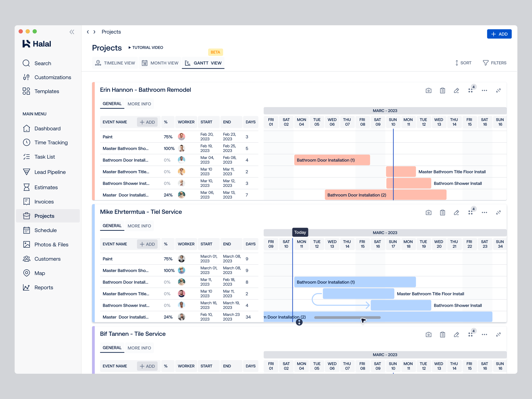This screenshot has height=399, width=532.
Task: Open the Sort options
Action: (x=463, y=63)
